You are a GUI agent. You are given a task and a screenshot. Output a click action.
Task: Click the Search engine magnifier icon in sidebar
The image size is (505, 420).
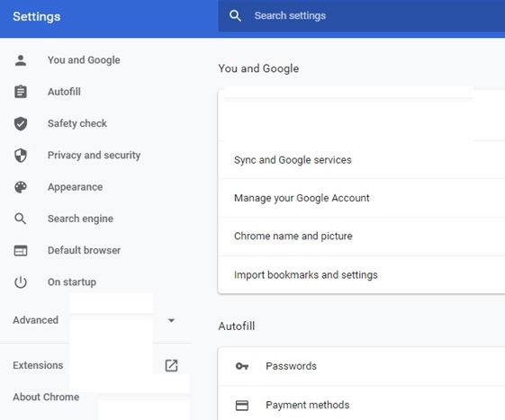coord(21,219)
